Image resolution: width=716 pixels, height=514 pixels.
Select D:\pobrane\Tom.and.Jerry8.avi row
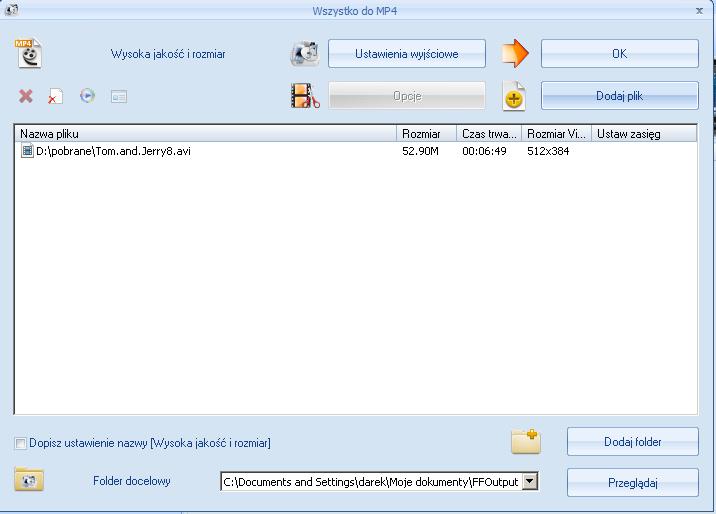(x=356, y=151)
